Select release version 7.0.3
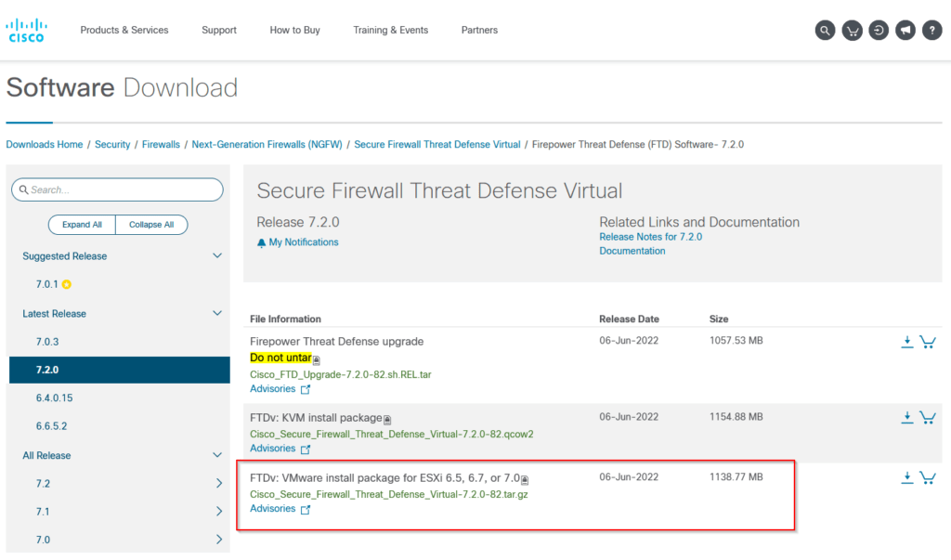The height and width of the screenshot is (560, 951). 46,341
